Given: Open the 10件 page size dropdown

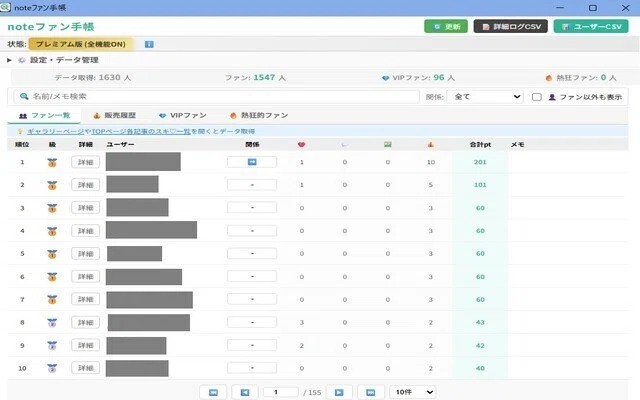Looking at the screenshot, I should pos(413,392).
